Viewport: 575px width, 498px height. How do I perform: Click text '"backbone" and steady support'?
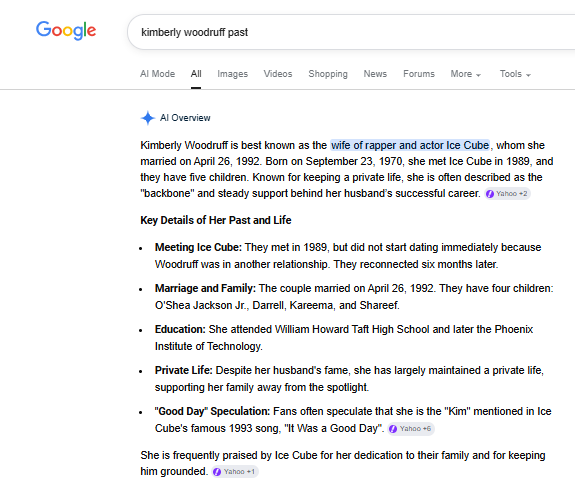tap(213, 194)
